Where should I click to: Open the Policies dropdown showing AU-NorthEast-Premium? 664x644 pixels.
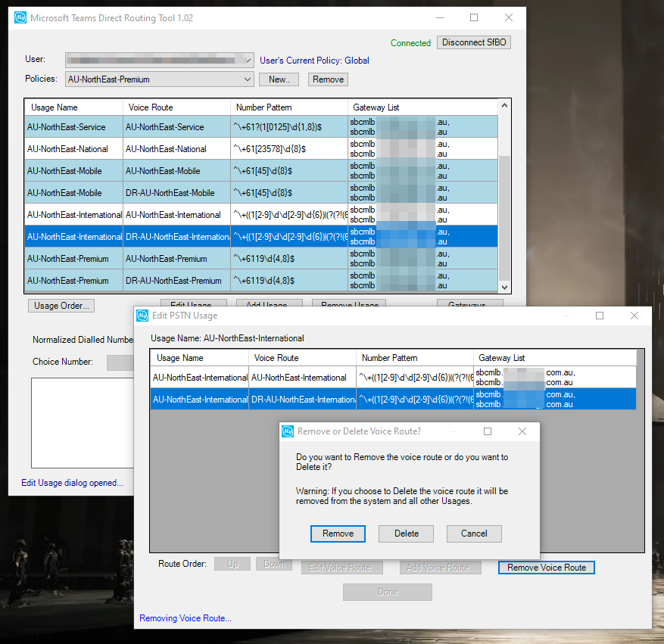[x=160, y=79]
